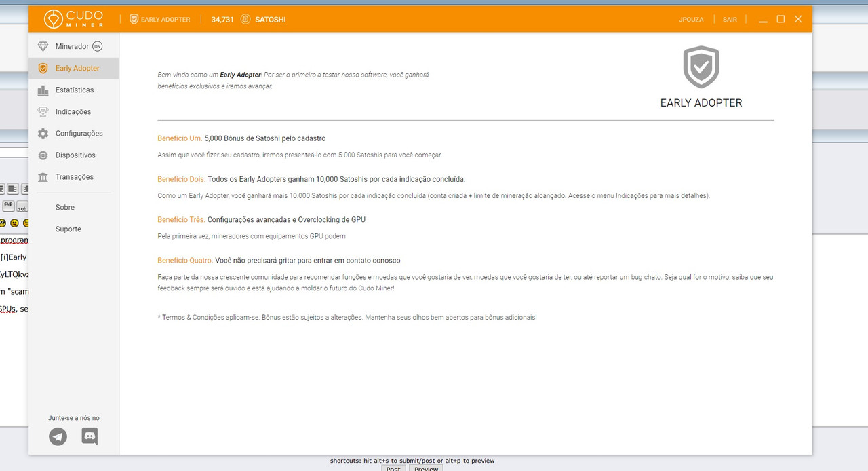
Task: Click the Termos & Condições footnote text
Action: pos(347,317)
